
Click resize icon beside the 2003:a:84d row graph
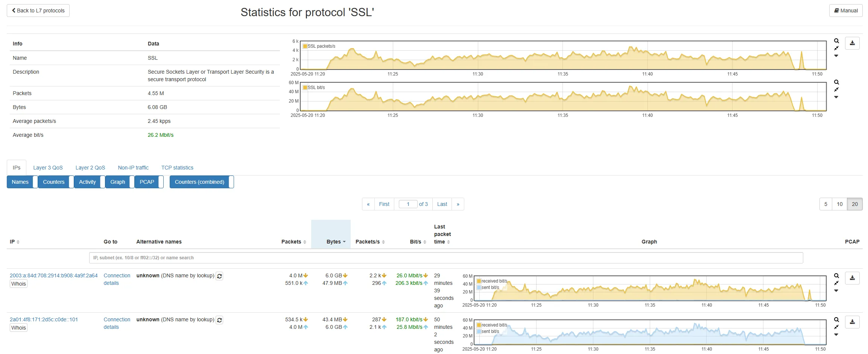tap(836, 283)
